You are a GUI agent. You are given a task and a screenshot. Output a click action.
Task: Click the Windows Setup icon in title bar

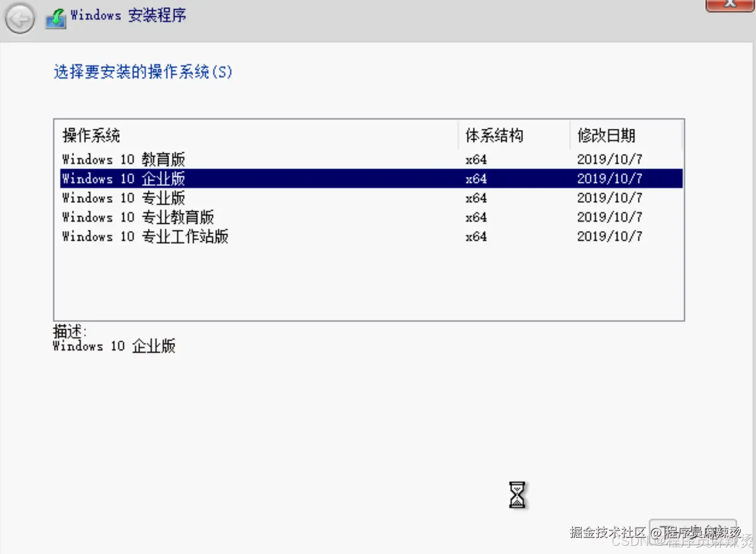pyautogui.click(x=56, y=18)
